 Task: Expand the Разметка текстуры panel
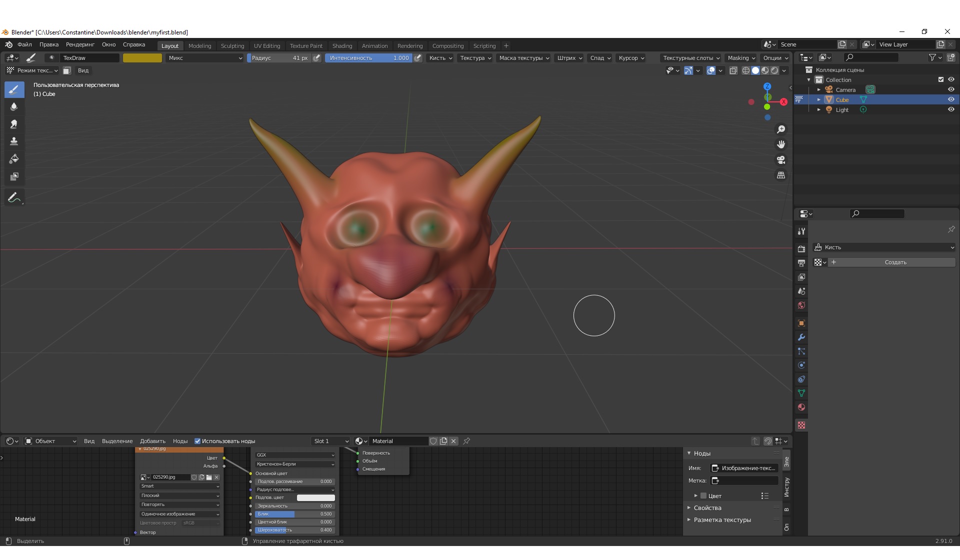722,520
